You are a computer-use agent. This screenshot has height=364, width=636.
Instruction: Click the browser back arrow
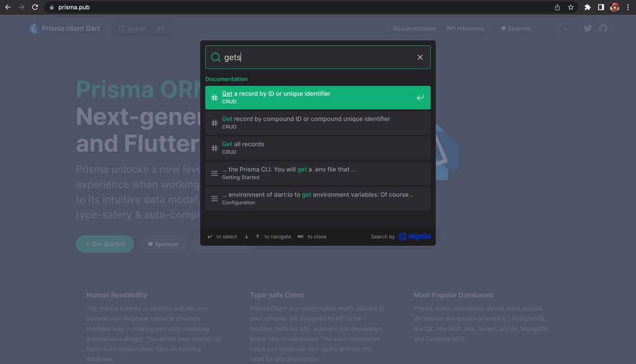[8, 7]
